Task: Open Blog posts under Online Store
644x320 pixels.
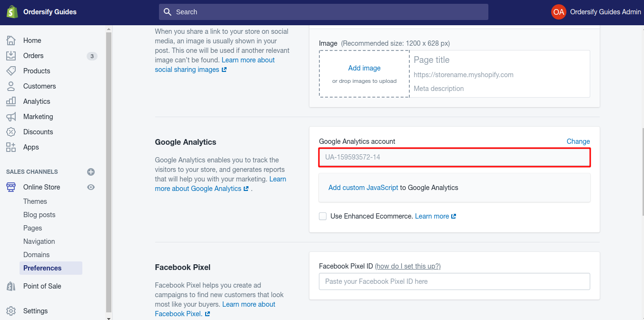Action: point(40,215)
